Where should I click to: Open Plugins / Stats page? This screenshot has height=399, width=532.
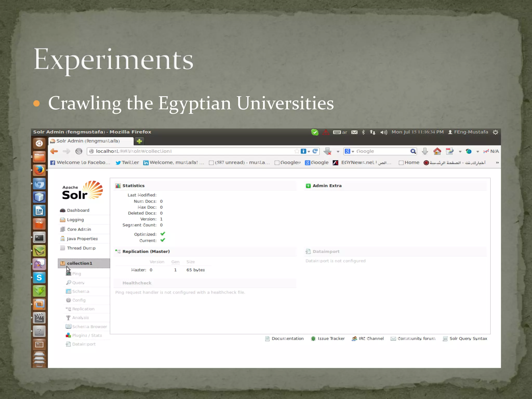pos(84,335)
